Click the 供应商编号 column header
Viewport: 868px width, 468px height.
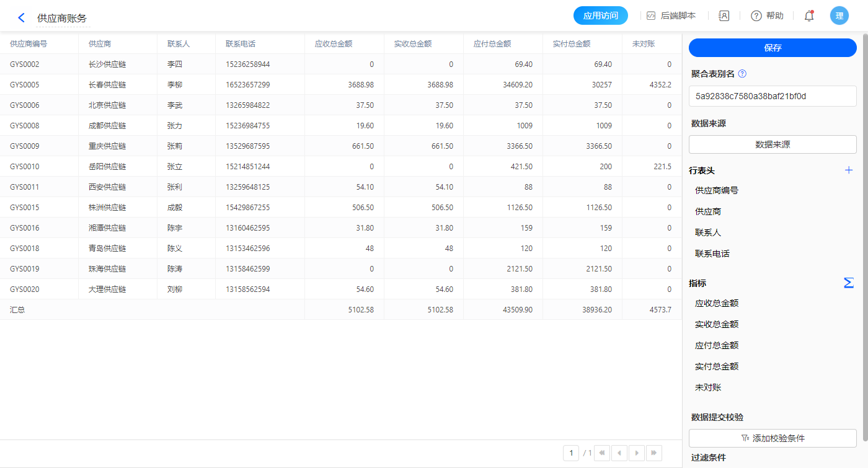pyautogui.click(x=29, y=44)
